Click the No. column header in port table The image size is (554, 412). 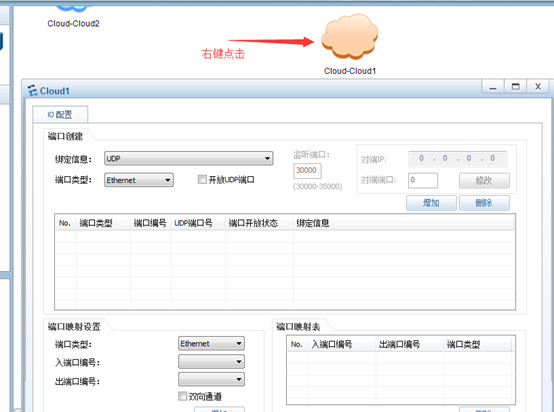click(x=65, y=223)
